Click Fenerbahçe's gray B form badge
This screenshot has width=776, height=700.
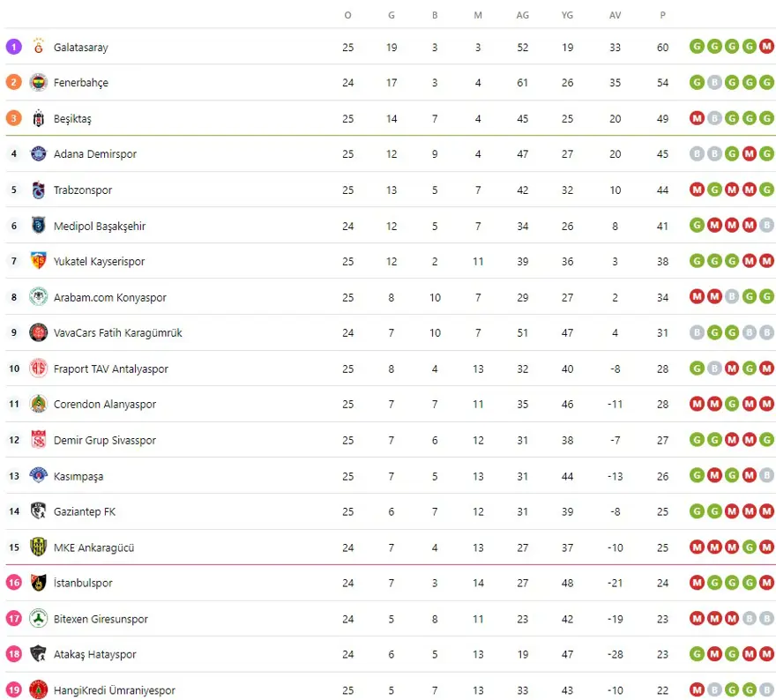point(714,83)
